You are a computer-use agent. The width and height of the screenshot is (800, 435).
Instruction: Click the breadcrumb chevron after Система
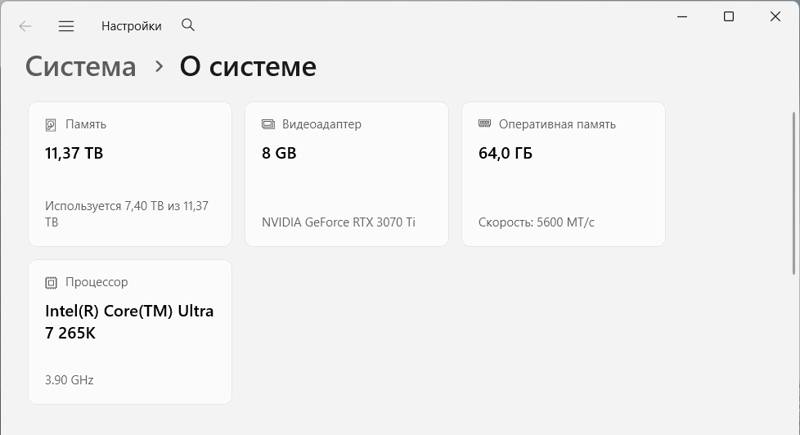click(158, 67)
